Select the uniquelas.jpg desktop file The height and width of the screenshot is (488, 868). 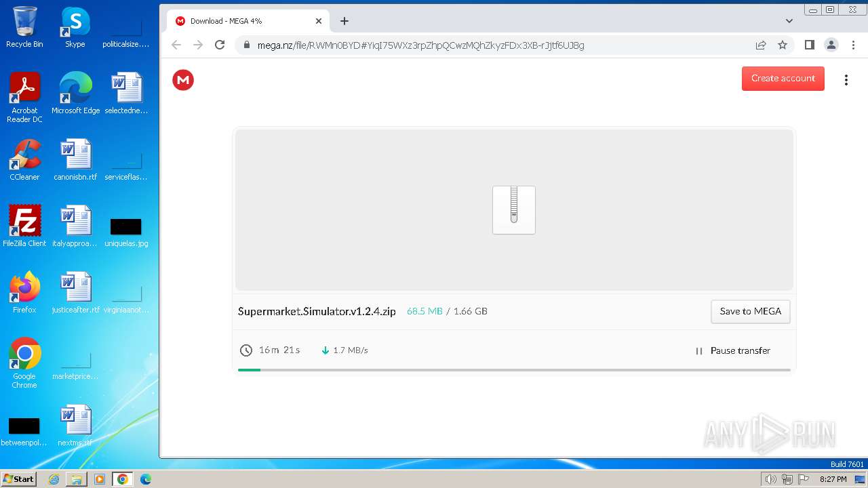point(126,231)
